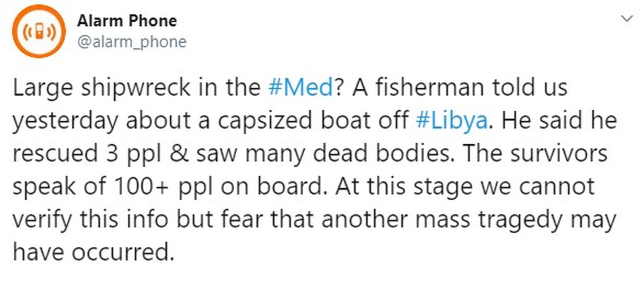Expand the tweet options chevron
Viewport: 644px width, 289px height.
pos(627,19)
